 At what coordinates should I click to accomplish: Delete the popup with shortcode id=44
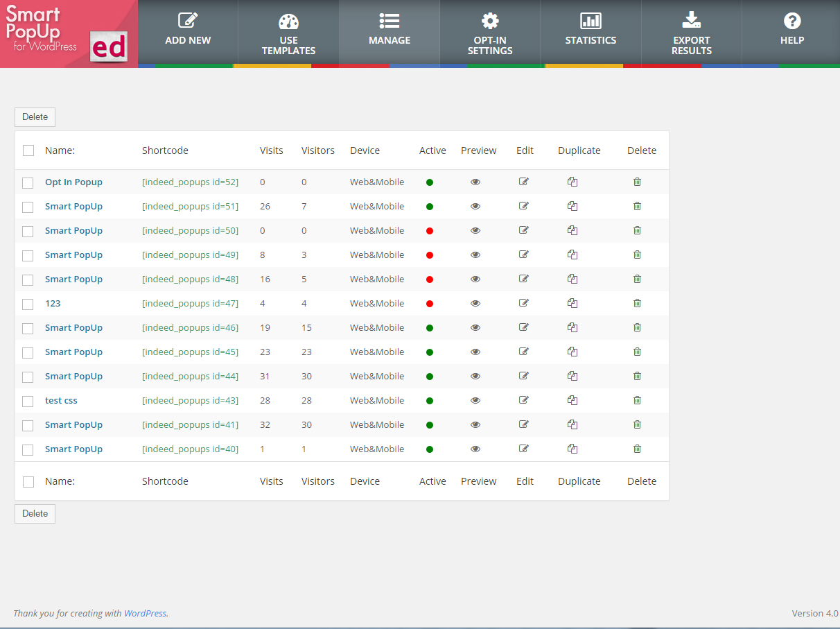coord(637,376)
